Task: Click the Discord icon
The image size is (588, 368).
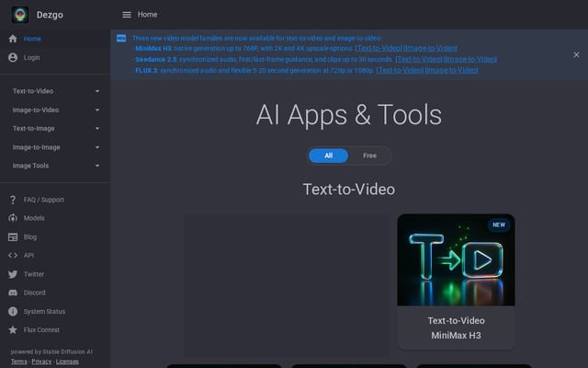Action: [x=13, y=293]
